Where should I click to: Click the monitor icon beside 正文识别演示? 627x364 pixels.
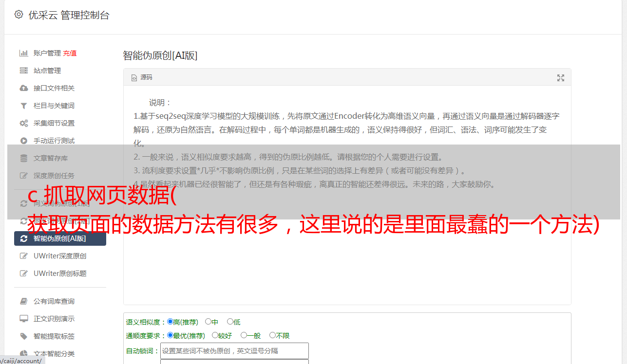tap(23, 319)
